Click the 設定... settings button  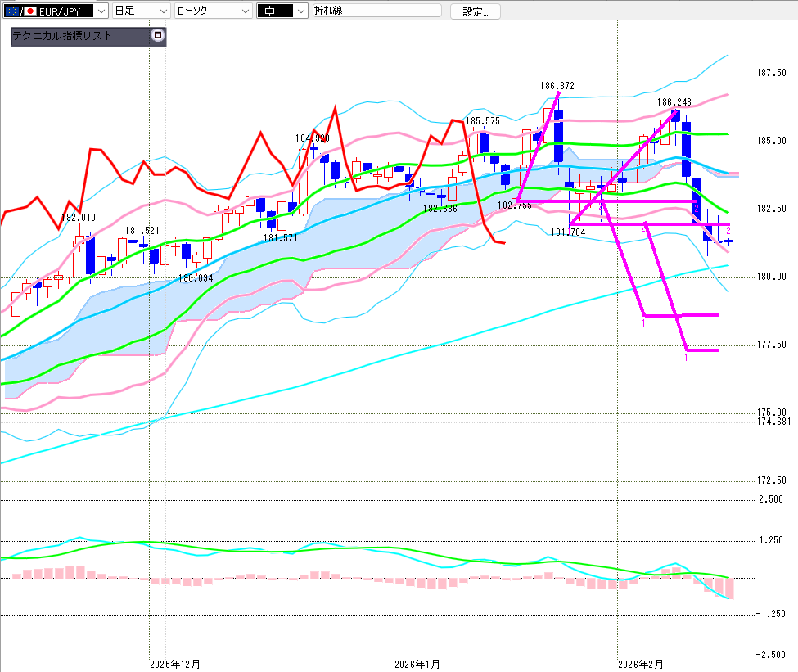click(x=475, y=11)
